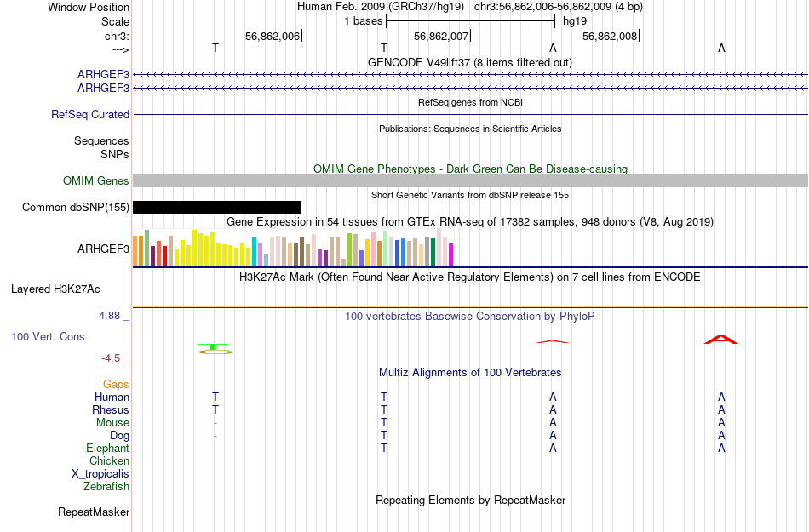Click the Sequences track label
The image size is (809, 532).
tap(101, 140)
